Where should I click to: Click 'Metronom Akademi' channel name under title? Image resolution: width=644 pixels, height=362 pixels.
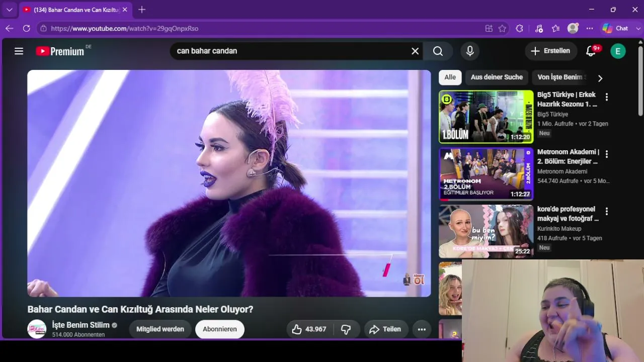(562, 171)
